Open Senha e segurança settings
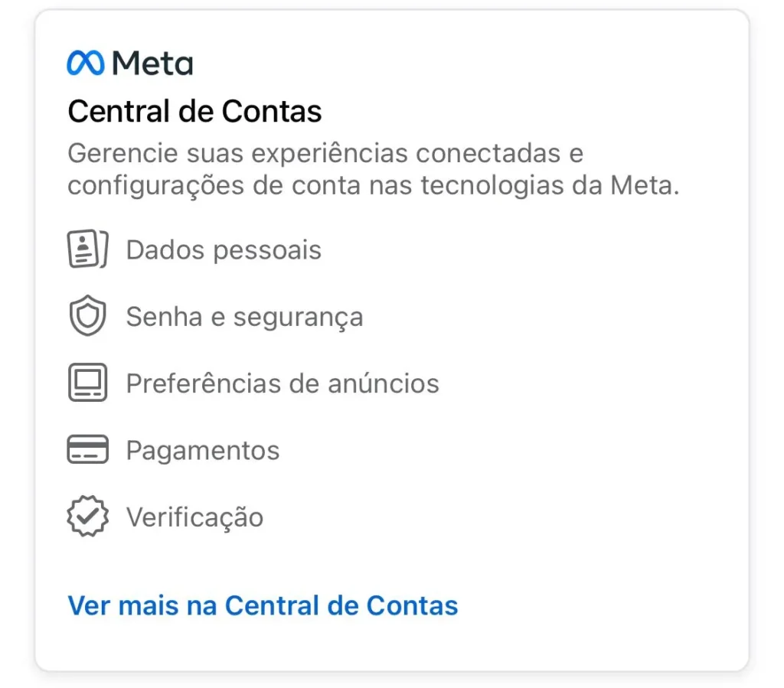Screen dimensions: 784x688 tap(244, 317)
